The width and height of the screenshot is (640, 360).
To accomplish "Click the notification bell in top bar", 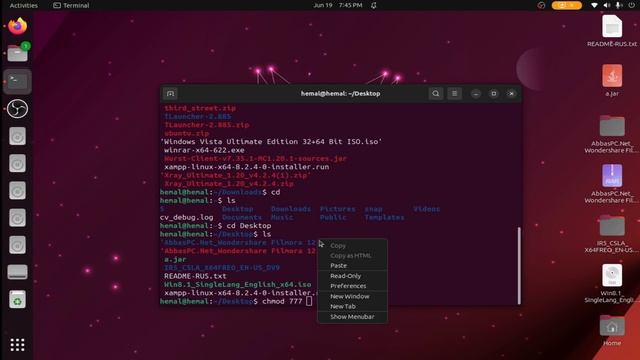I will pos(373,5).
